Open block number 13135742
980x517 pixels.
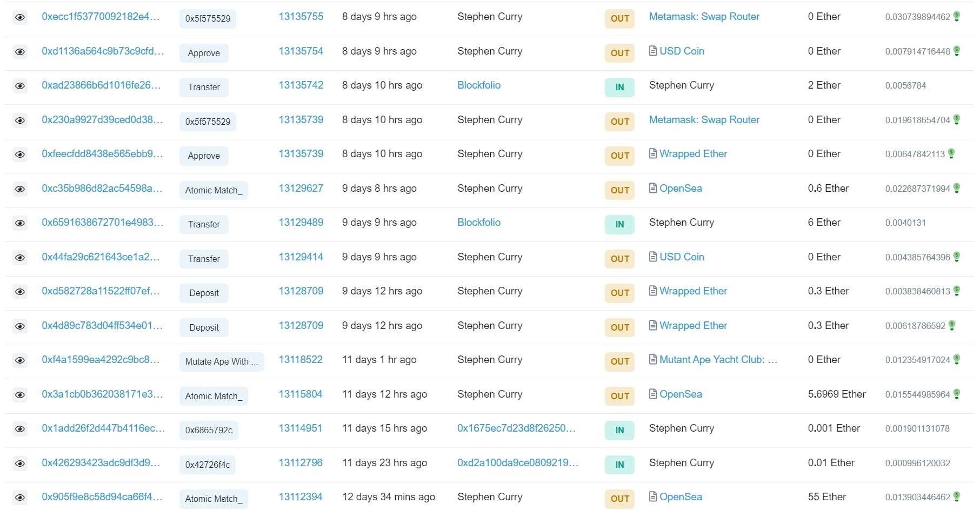[x=301, y=85]
